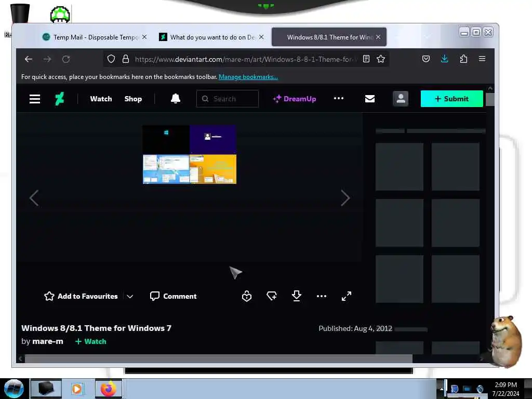Open the Pocket save icon
Viewport: 532px width, 399px height.
(426, 59)
